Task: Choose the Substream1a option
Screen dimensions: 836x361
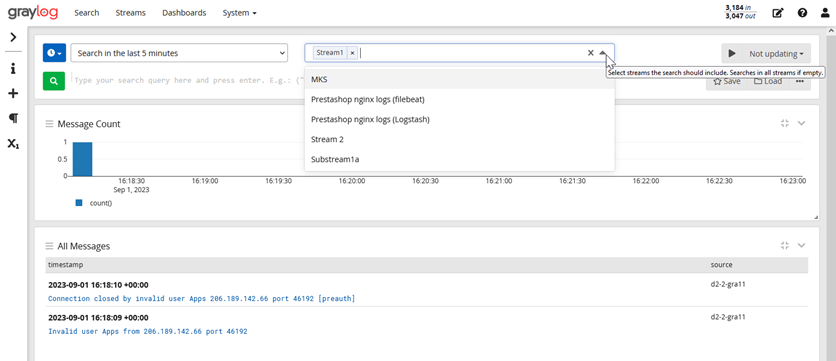Action: click(x=460, y=159)
